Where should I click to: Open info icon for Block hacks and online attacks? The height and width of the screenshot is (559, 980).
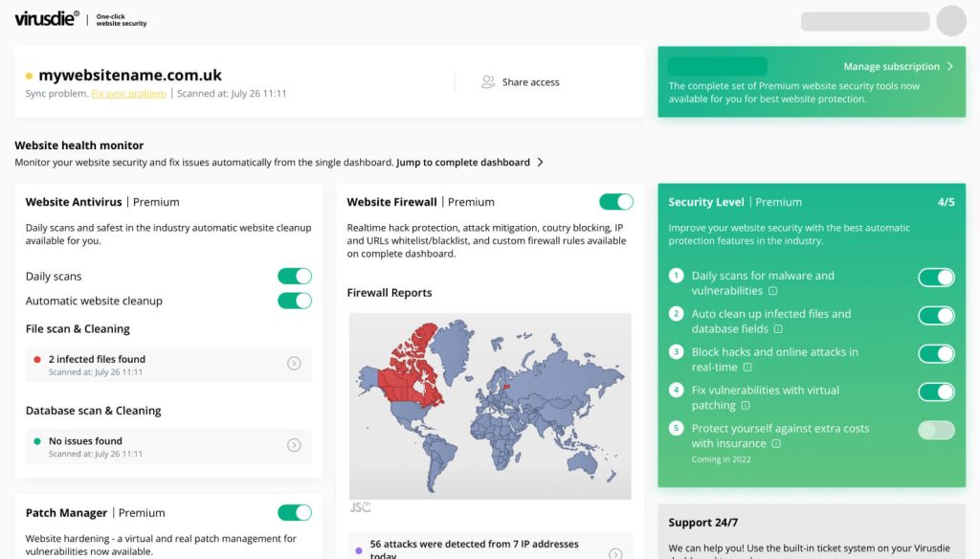(x=747, y=367)
